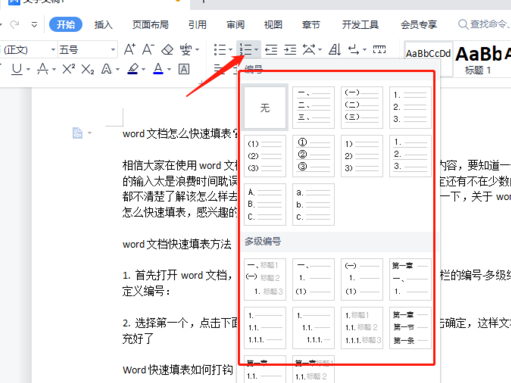511x383 pixels.
Task: Click the tab stops ruler icon
Action: coord(379,50)
